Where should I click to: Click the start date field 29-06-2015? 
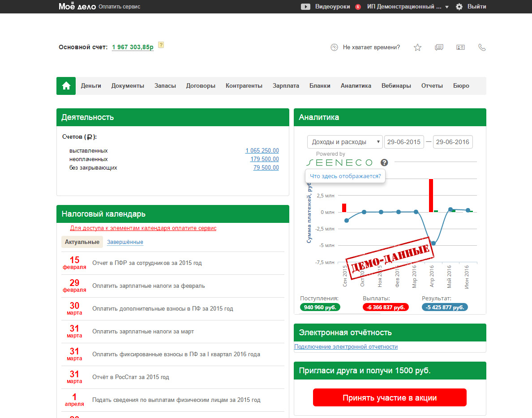point(404,142)
